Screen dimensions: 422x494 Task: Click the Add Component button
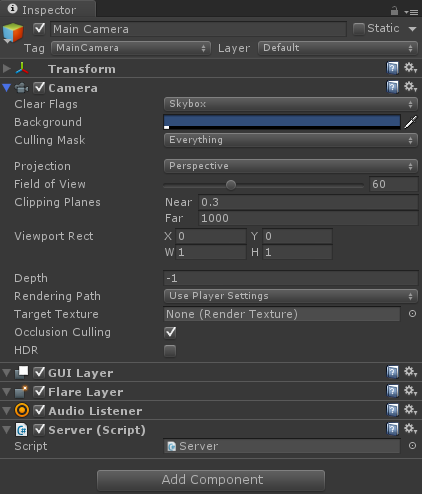coord(211,480)
